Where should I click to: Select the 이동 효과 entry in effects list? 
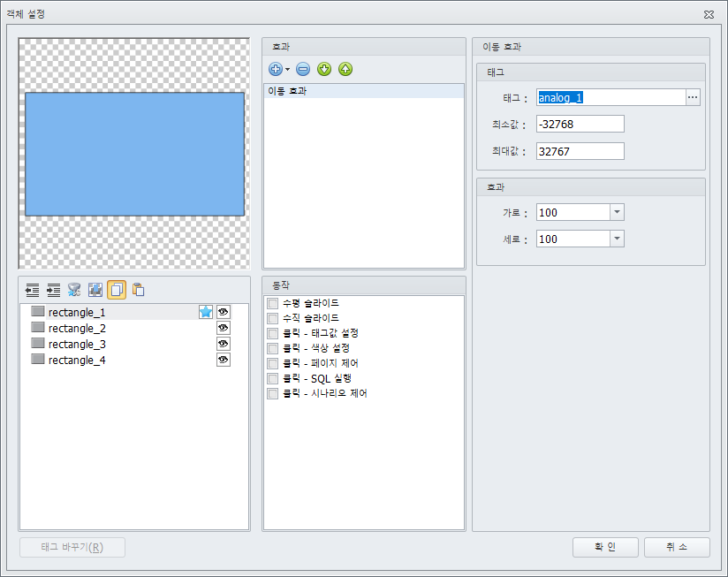[363, 91]
